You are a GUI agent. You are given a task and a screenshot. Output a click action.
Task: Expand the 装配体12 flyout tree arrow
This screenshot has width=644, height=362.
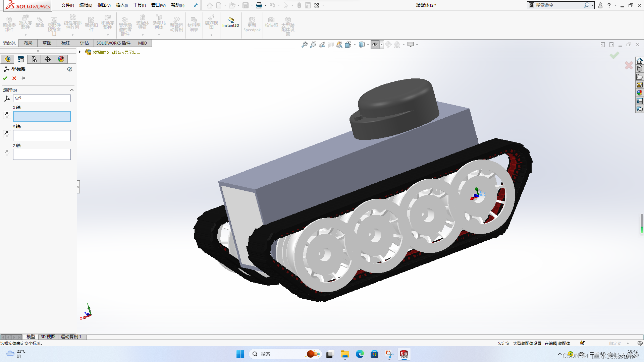point(80,52)
